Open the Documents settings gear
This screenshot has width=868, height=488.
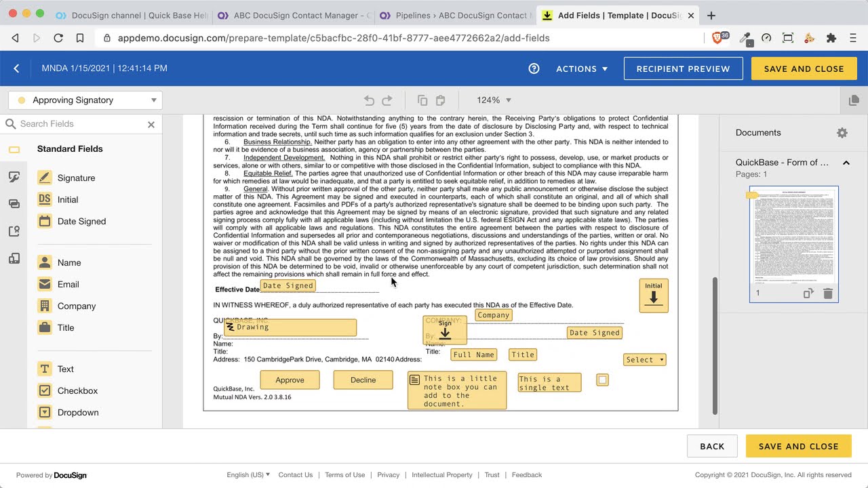(842, 133)
